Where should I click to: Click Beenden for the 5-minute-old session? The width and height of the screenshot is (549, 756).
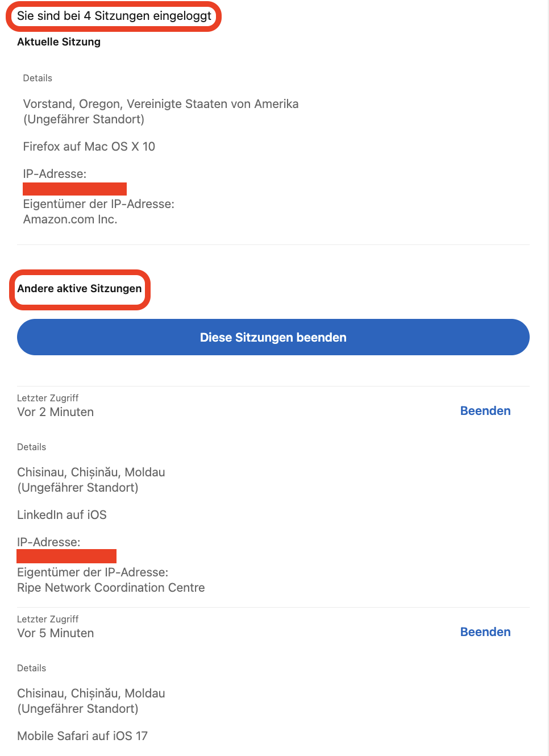485,632
